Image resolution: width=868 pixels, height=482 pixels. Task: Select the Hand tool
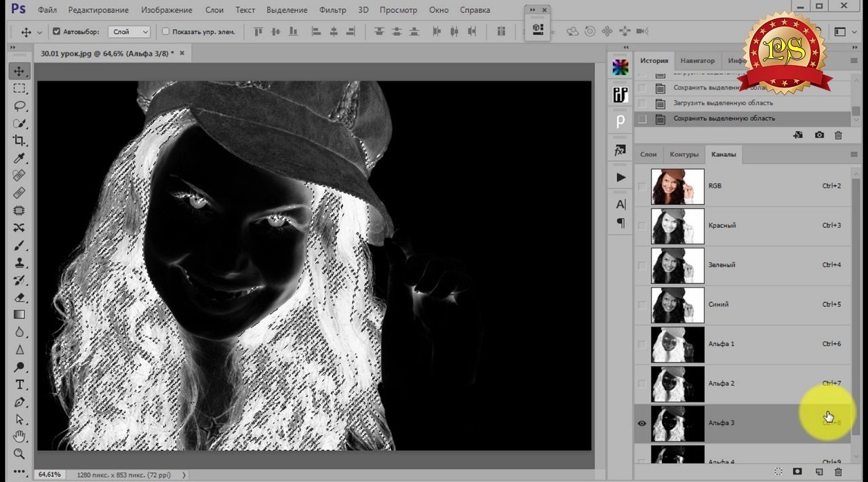coord(20,437)
